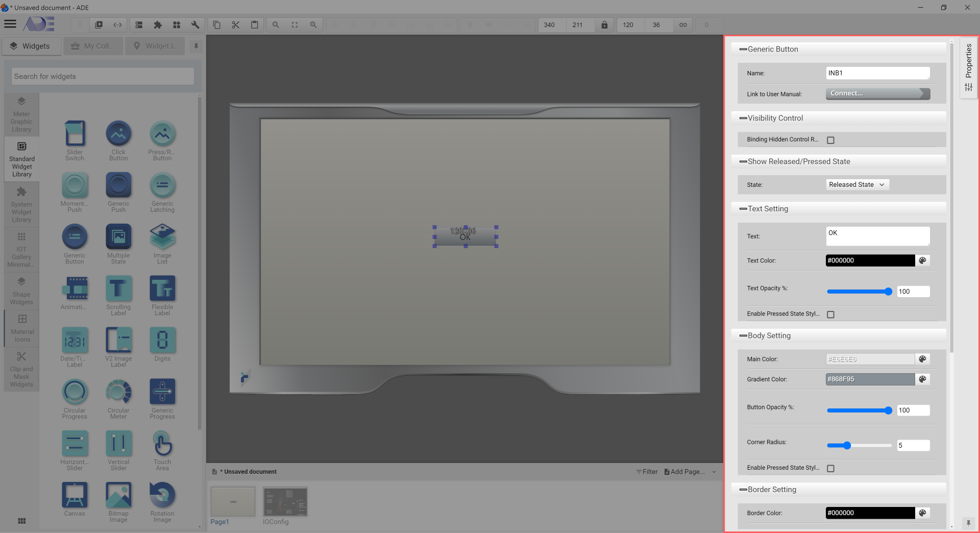Open the hamburger main menu
The image size is (980, 533).
(10, 24)
